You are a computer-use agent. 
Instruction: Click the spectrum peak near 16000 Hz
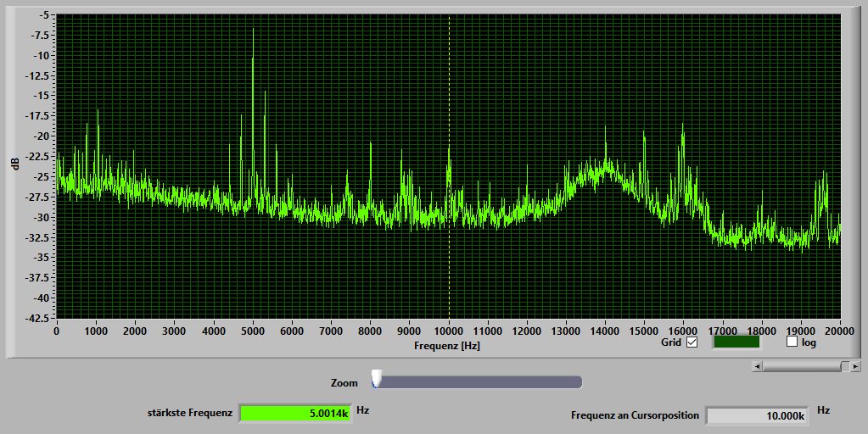(x=682, y=127)
